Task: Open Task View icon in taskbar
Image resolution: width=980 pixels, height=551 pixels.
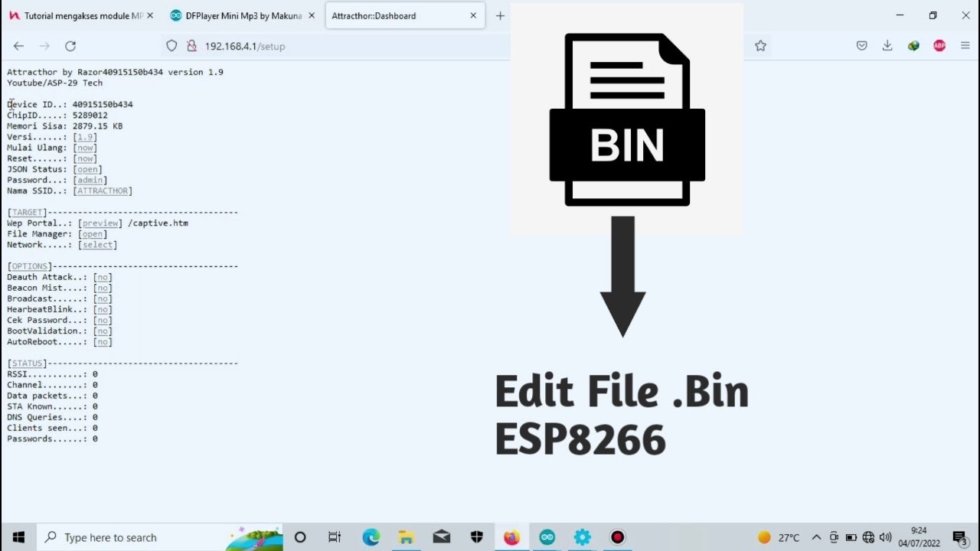Action: pyautogui.click(x=335, y=537)
